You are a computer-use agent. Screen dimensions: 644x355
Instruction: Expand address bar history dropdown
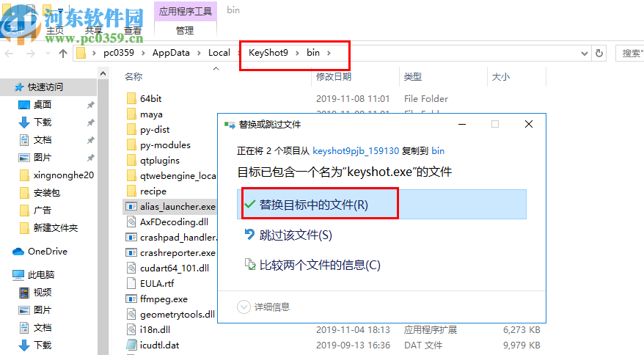pos(585,54)
